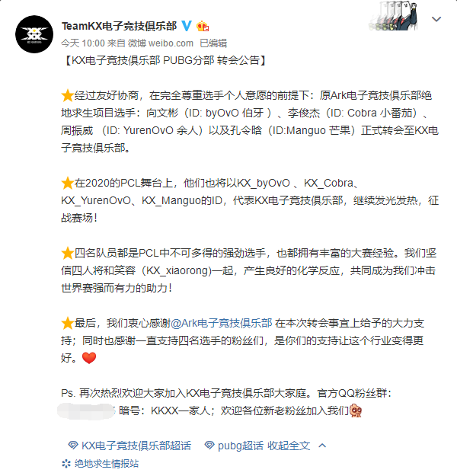Click diamond icon beside pubg超话
The image size is (457, 476).
(x=209, y=446)
